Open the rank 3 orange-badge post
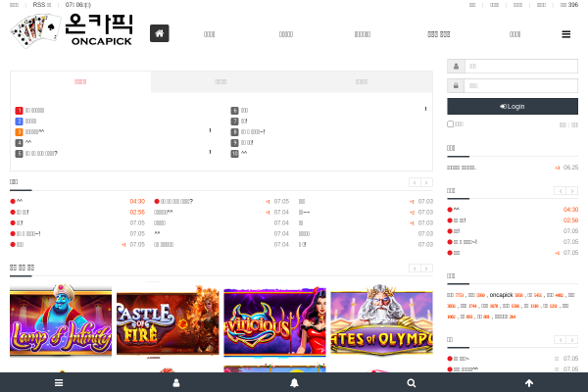 pyautogui.click(x=34, y=131)
